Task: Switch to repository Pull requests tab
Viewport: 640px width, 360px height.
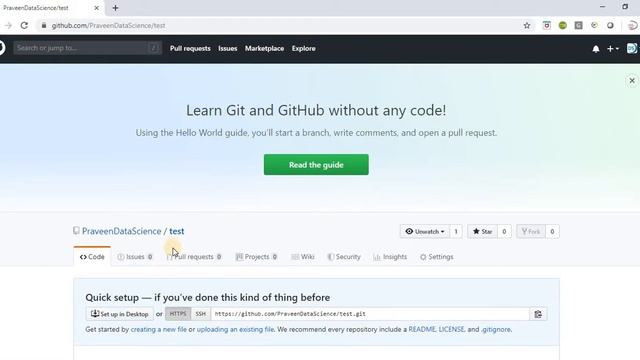Action: tap(194, 257)
